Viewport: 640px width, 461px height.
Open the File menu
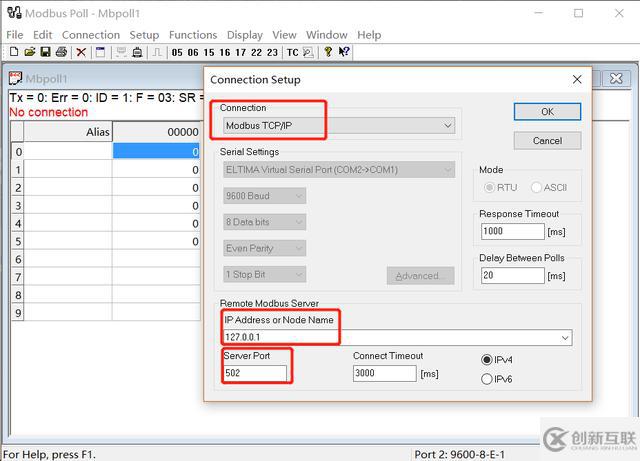(15, 35)
